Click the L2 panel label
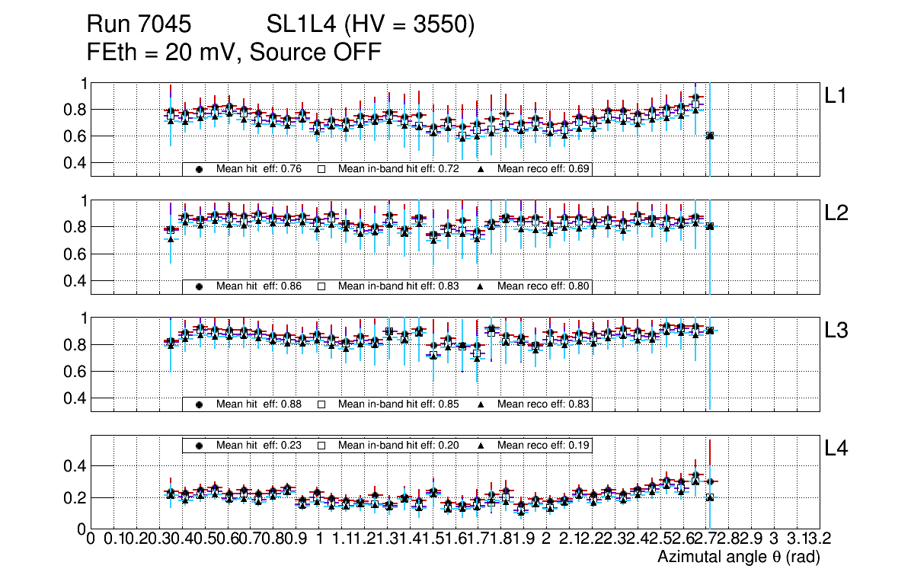The image size is (911, 588). (x=837, y=213)
